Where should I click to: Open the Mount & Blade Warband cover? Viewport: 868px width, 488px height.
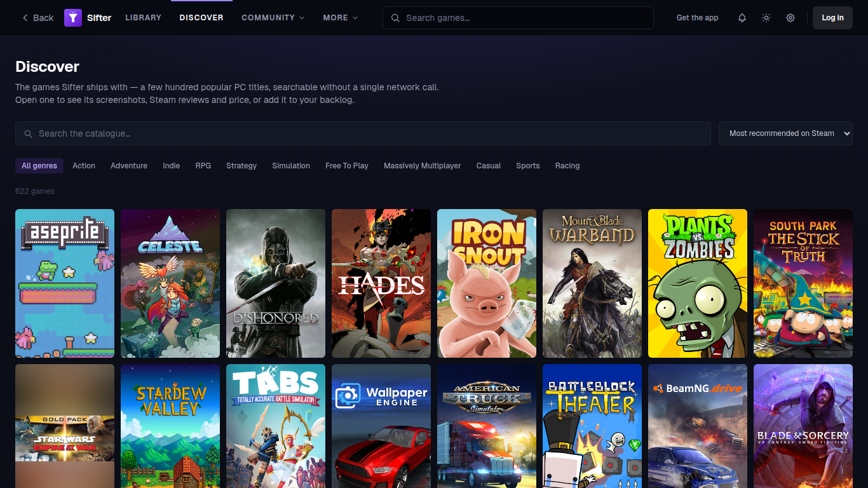pyautogui.click(x=592, y=283)
